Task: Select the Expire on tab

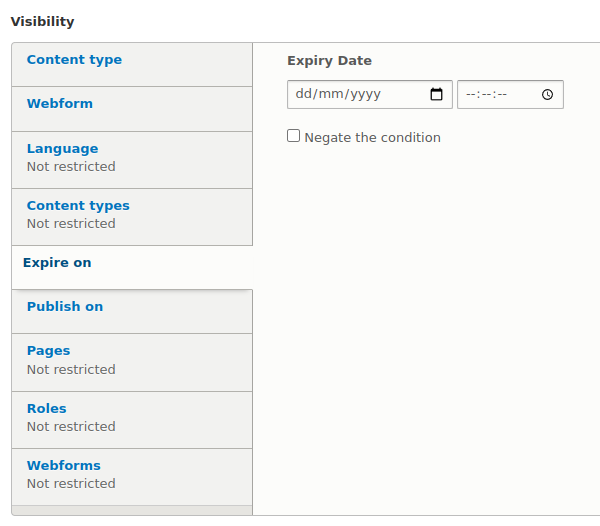Action: point(57,263)
